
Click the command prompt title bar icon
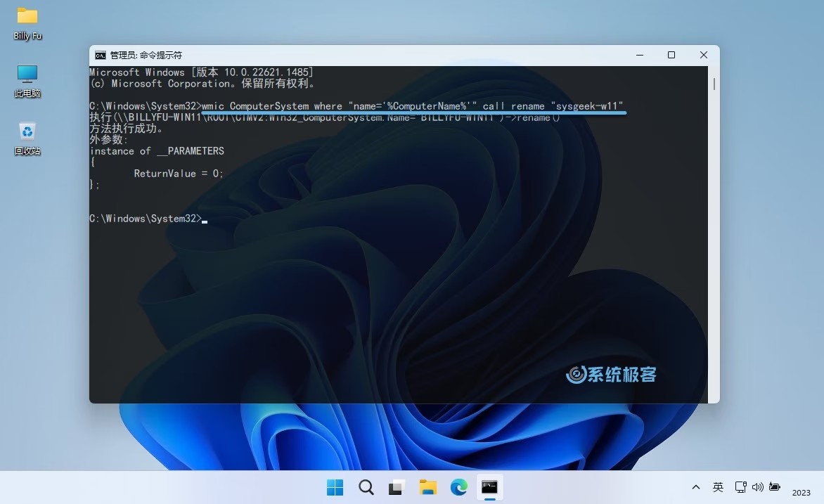pos(100,56)
